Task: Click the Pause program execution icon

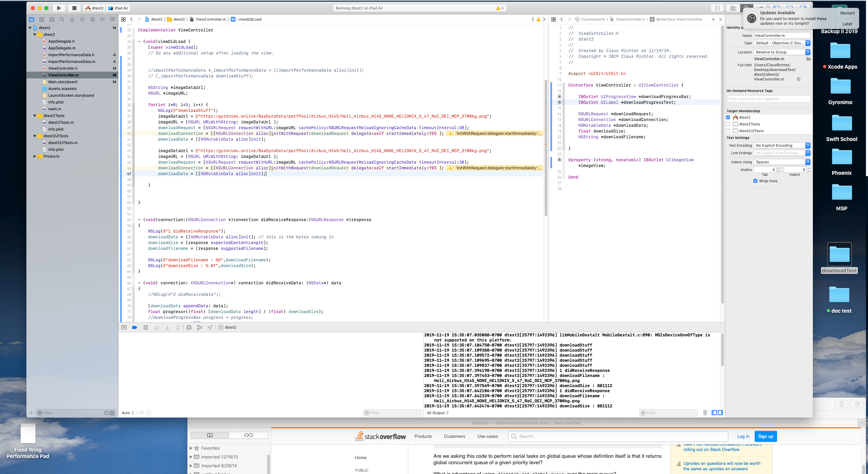Action: pos(145,327)
